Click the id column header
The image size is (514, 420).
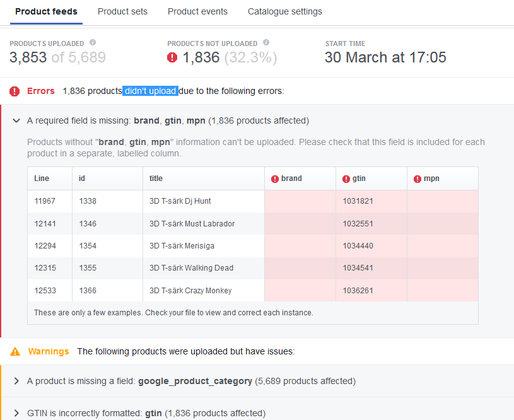click(x=82, y=178)
